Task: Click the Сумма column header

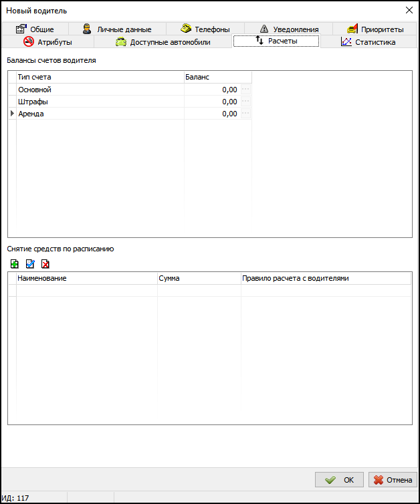Action: click(199, 278)
